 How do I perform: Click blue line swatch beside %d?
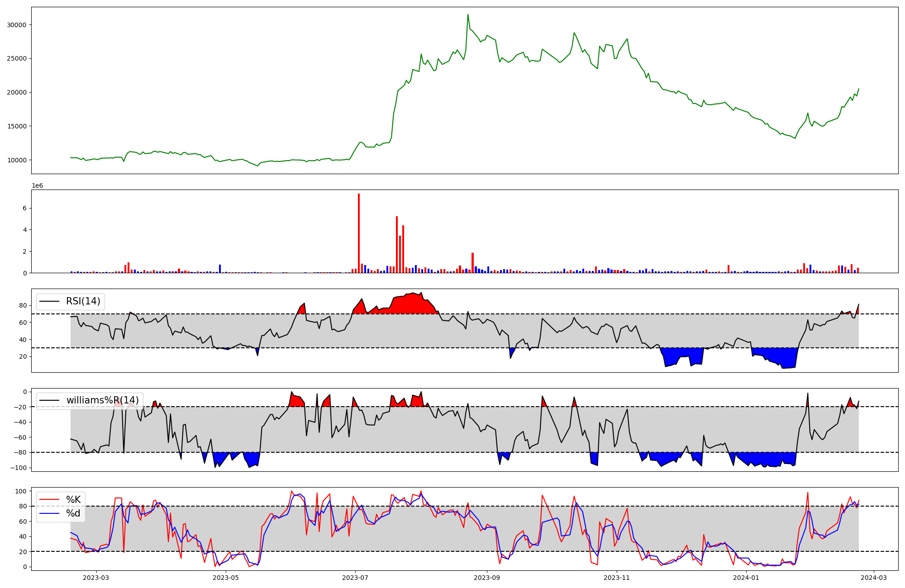tap(50, 513)
